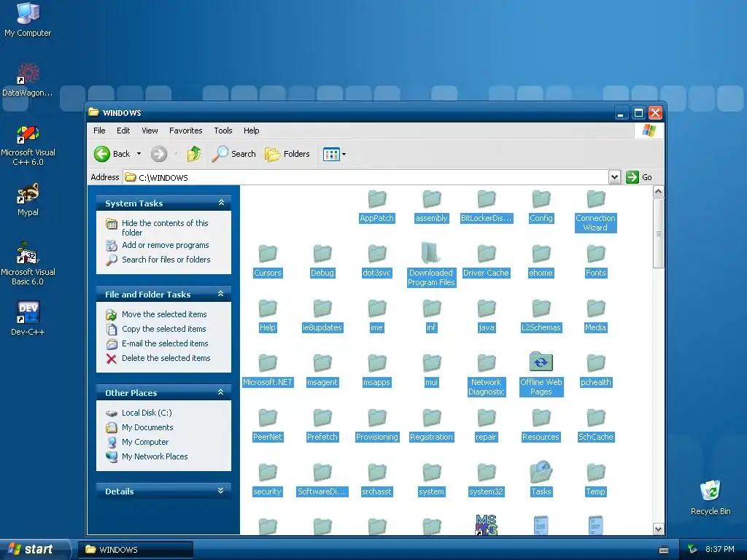Click the file list scroll up arrow
The image size is (747, 560).
click(x=659, y=192)
